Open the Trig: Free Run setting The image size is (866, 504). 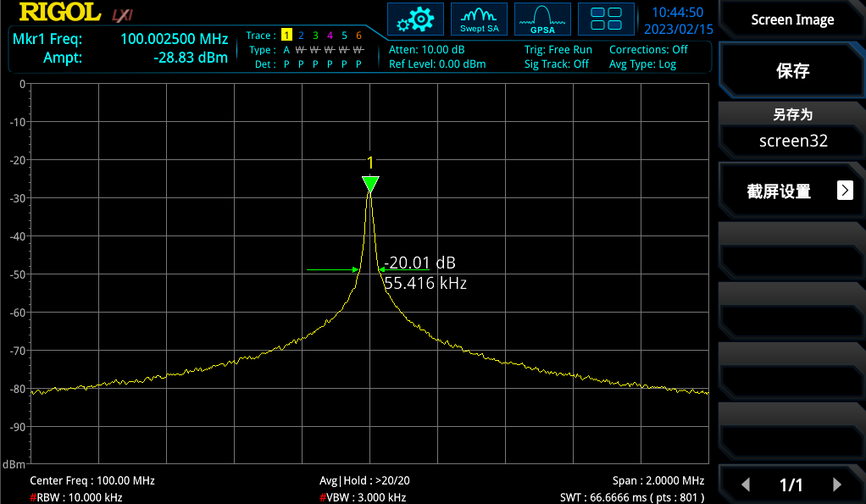558,50
